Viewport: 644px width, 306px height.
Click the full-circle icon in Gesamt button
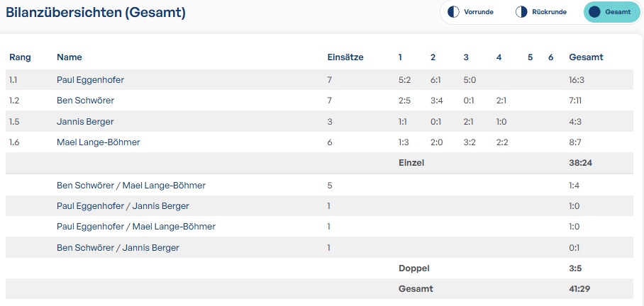tap(594, 12)
